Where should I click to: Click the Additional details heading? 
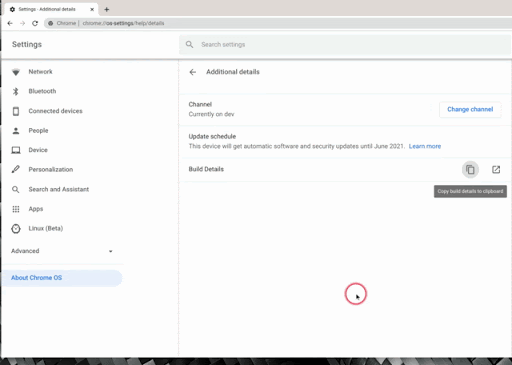point(233,72)
